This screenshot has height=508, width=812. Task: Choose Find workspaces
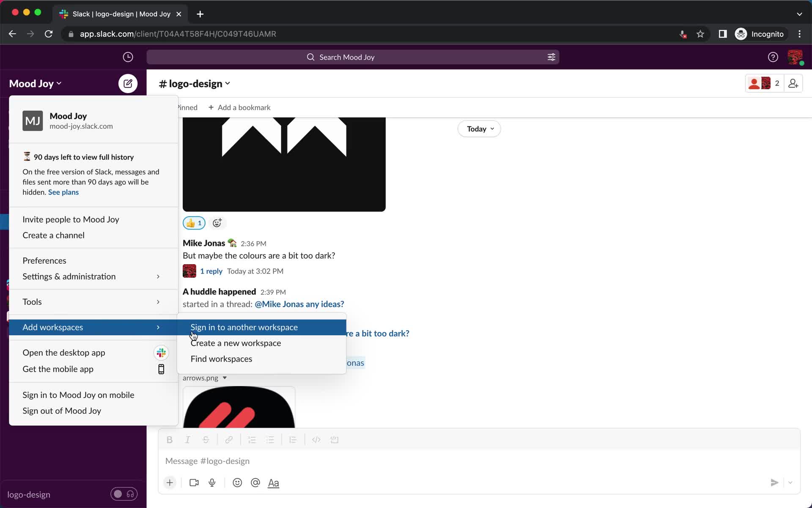(x=262, y=359)
